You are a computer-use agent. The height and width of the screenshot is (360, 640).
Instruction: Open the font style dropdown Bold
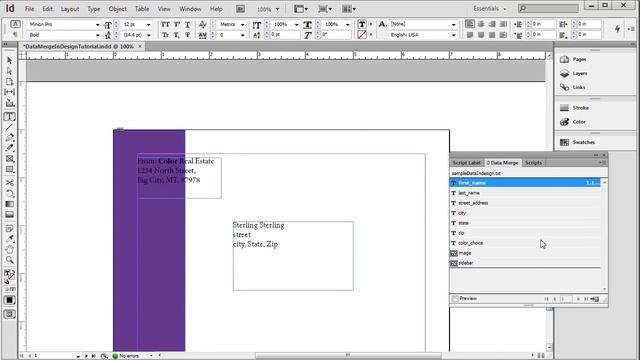pyautogui.click(x=97, y=35)
